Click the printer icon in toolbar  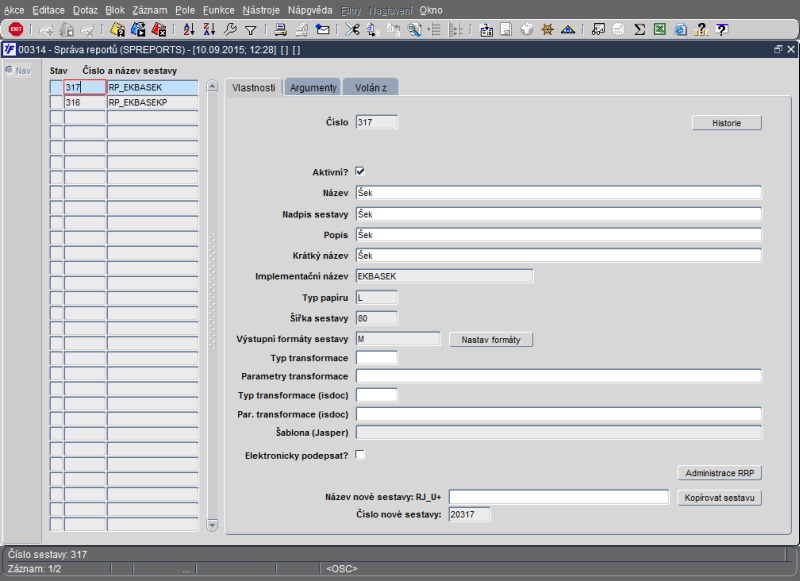[x=280, y=30]
